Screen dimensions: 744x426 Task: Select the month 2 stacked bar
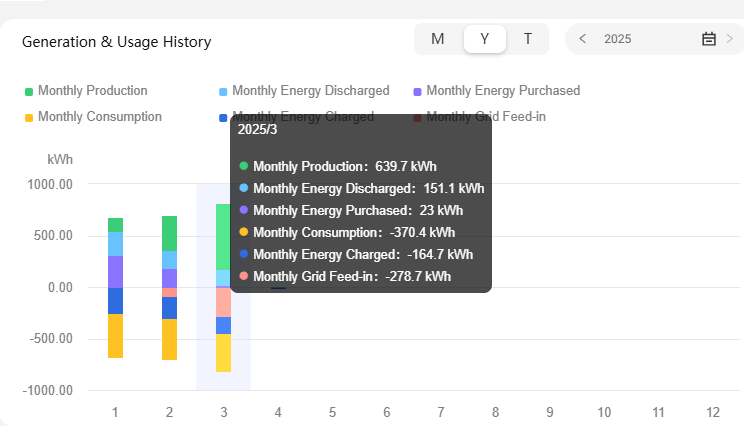(x=169, y=288)
